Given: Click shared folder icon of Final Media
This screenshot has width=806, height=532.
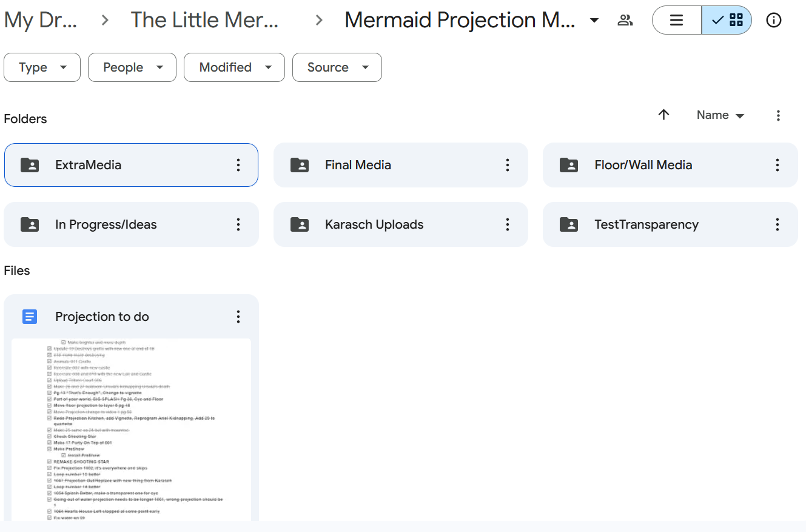Looking at the screenshot, I should tap(299, 165).
